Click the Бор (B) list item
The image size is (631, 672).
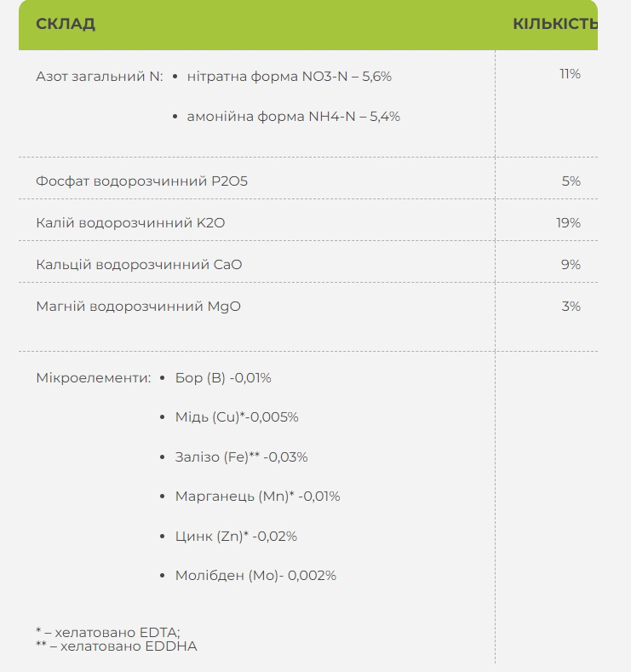tap(222, 377)
